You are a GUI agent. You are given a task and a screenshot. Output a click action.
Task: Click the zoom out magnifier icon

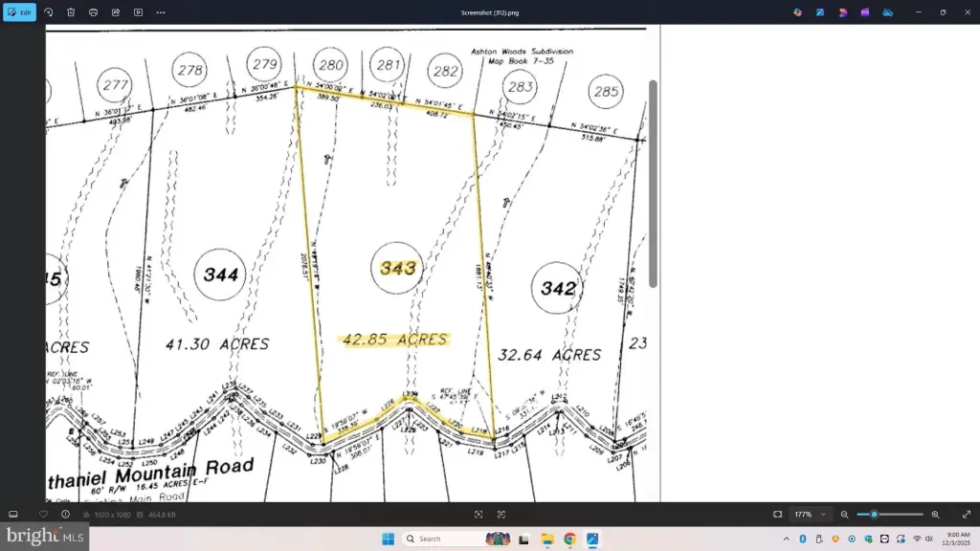(x=844, y=515)
